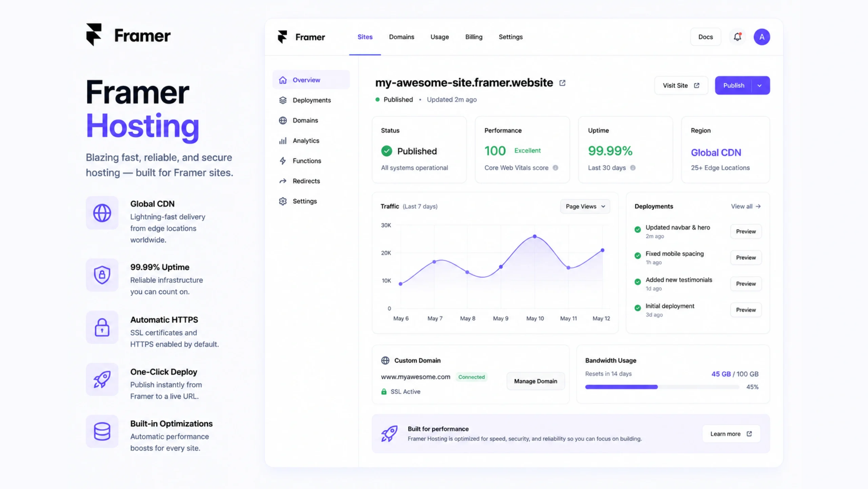Viewport: 868px width, 489px height.
Task: Click the rocket icon in performance banner
Action: (389, 434)
